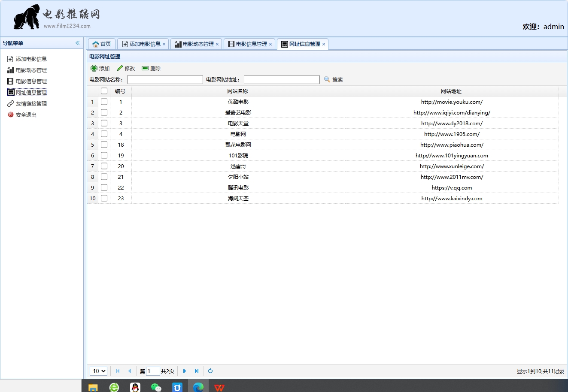Click the 电影网站名称 input field
The height and width of the screenshot is (392, 568).
(x=165, y=79)
